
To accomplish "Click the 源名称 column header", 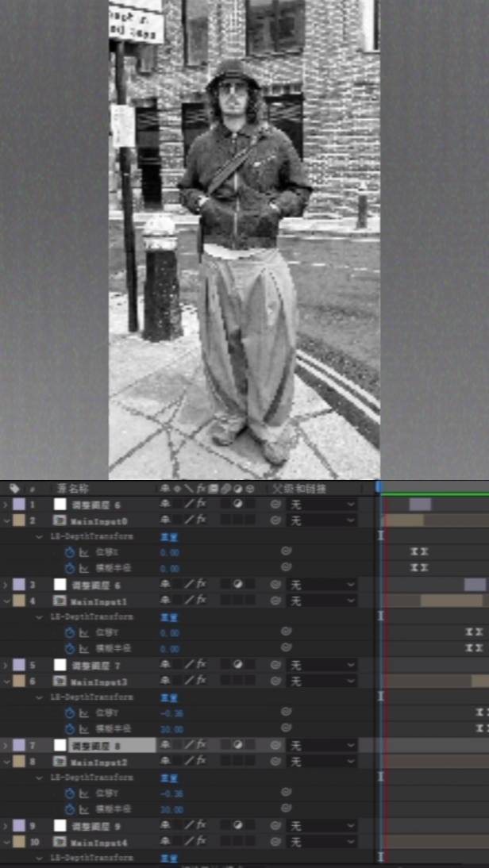I will 73,489.
